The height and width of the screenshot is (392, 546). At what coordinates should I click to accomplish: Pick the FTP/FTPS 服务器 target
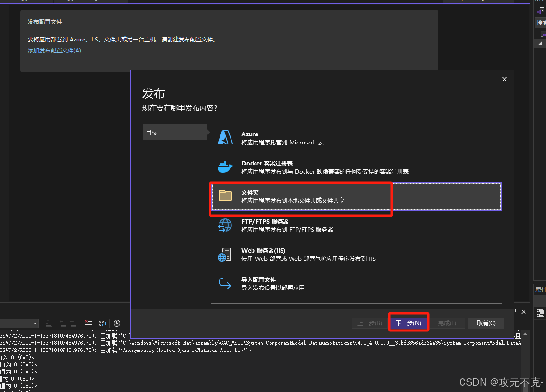click(356, 226)
